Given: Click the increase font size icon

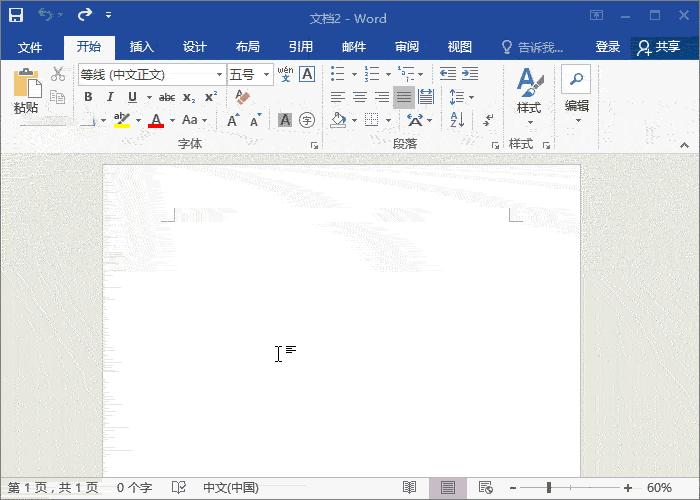Looking at the screenshot, I should 233,121.
